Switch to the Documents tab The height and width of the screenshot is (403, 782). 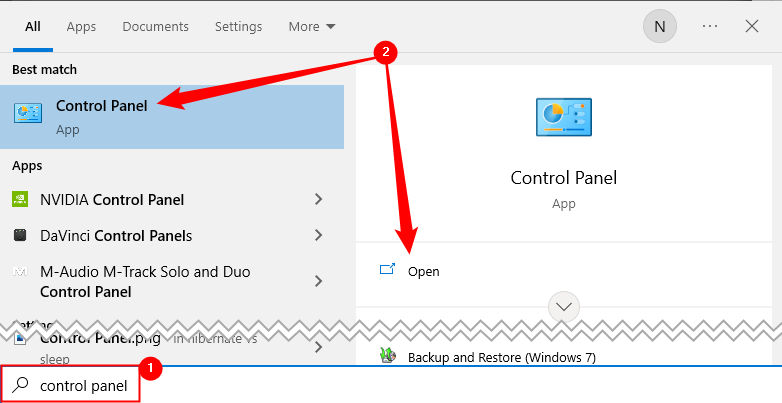coord(155,27)
